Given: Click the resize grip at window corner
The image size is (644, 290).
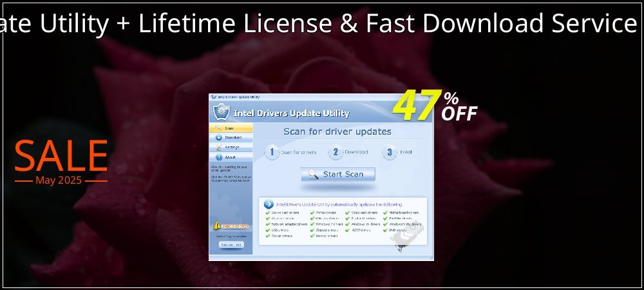Looking at the screenshot, I should pyautogui.click(x=431, y=258).
